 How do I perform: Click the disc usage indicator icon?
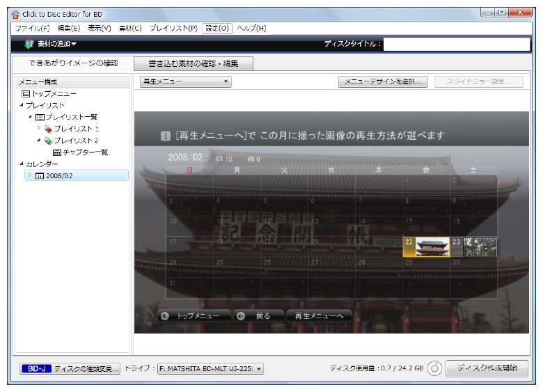tap(434, 369)
